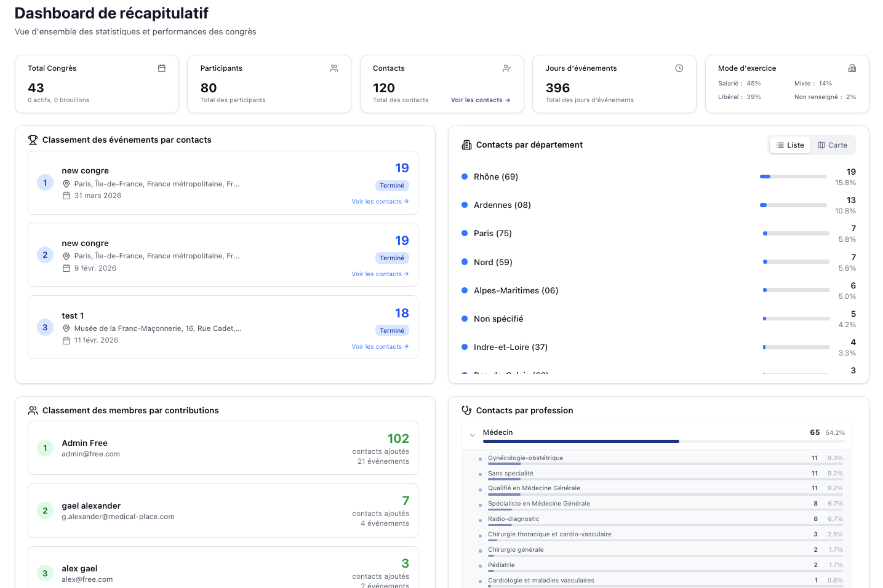
Task: Select the Non spécifié department row
Action: coord(658,319)
